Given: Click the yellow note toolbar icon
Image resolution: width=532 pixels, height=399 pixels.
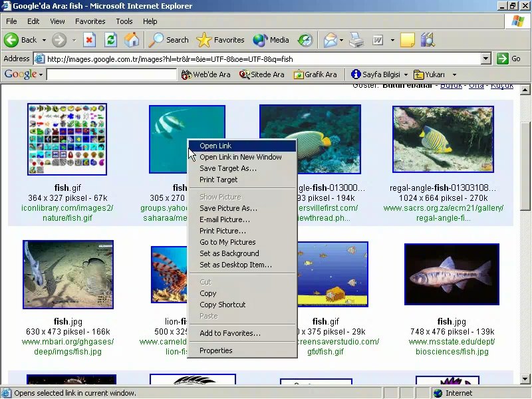Looking at the screenshot, I should click(407, 40).
